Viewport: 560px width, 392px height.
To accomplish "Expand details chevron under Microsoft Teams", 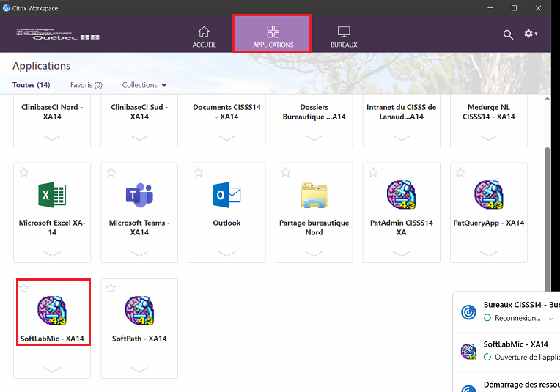I will 139,254.
